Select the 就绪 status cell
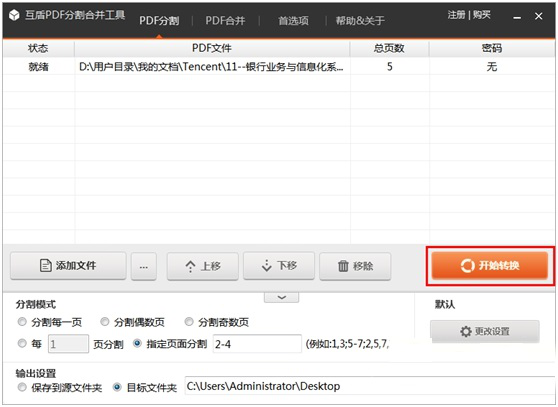 [38, 67]
